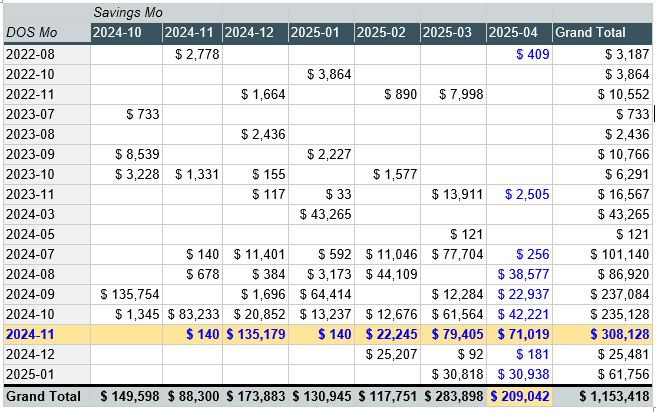Click the Grand Total row label
The width and height of the screenshot is (656, 412).
point(45,396)
